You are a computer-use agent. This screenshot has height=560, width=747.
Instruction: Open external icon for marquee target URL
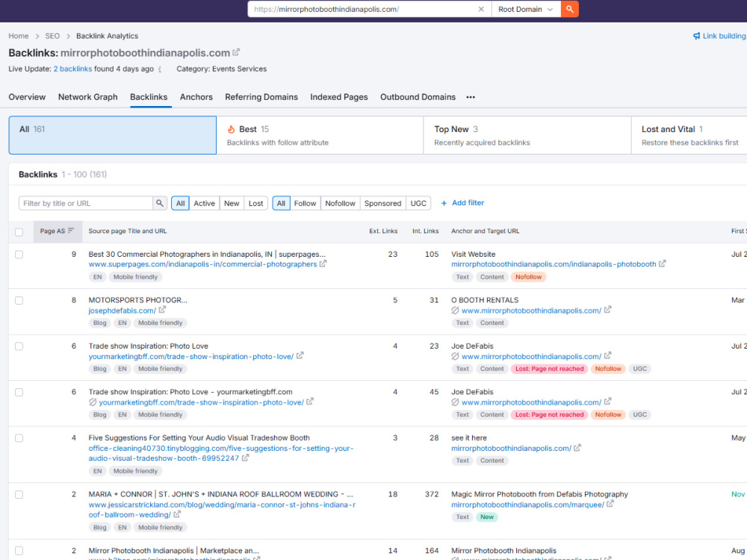[610, 504]
